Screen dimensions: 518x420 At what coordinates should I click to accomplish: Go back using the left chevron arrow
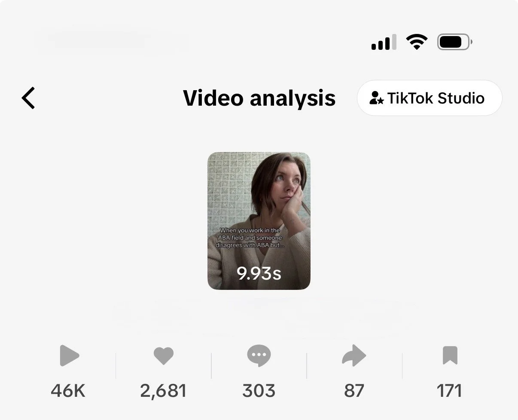click(x=28, y=98)
